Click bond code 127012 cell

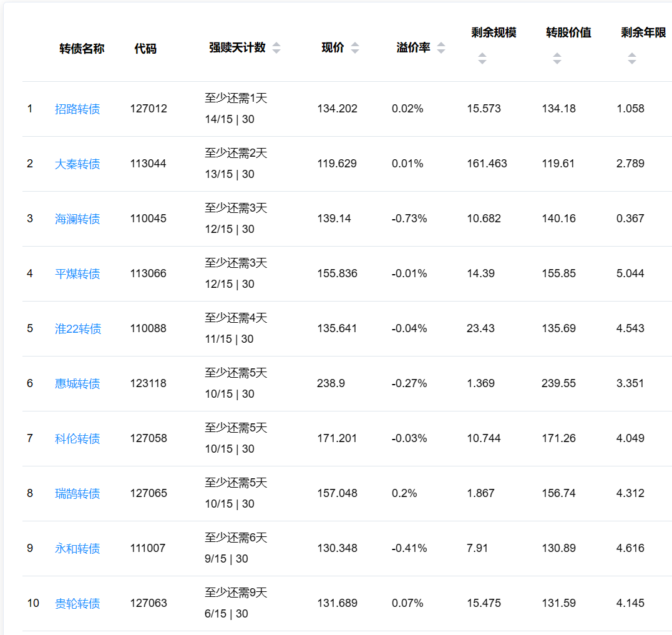tap(149, 109)
